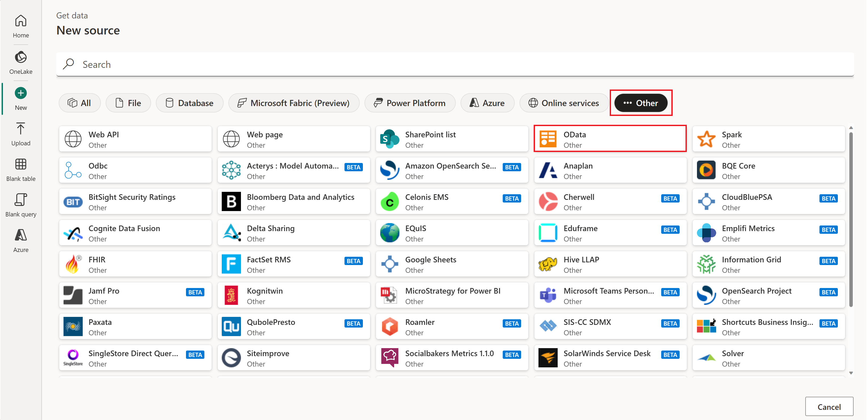The width and height of the screenshot is (868, 420).
Task: Select the Google Sheets connector
Action: click(x=451, y=264)
